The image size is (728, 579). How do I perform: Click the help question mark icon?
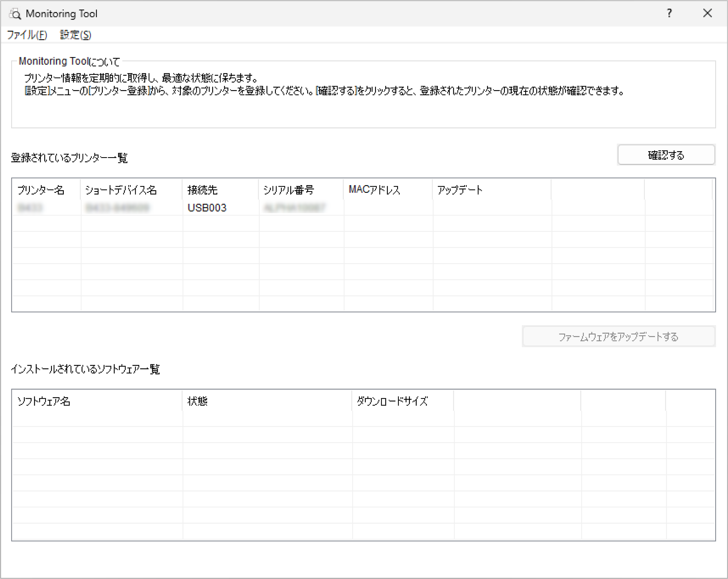coord(669,14)
